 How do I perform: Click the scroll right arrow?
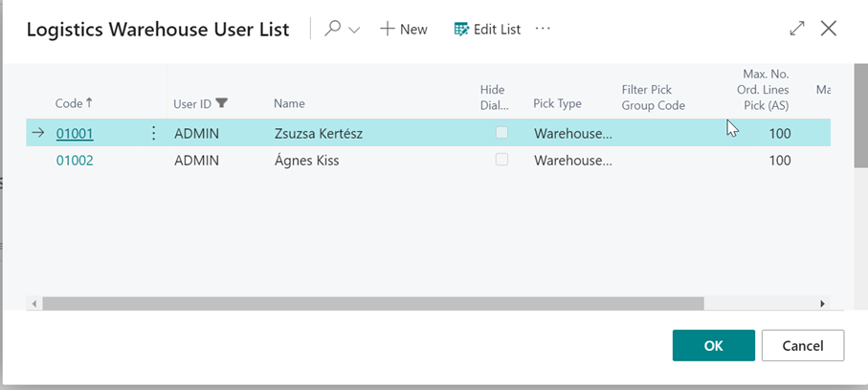(x=822, y=303)
